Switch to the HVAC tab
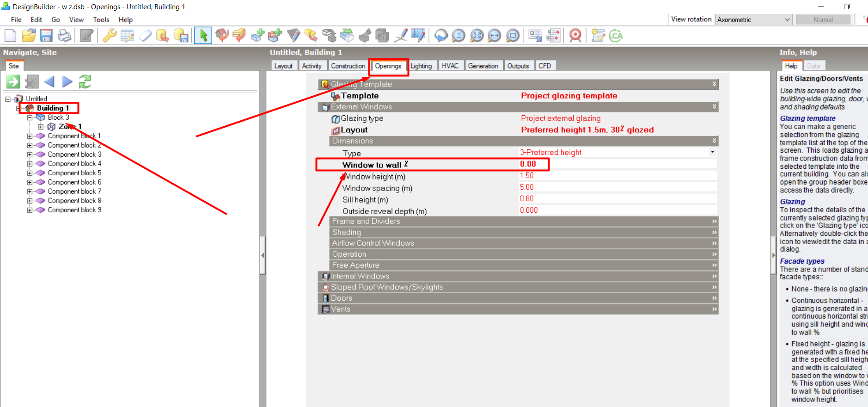This screenshot has width=868, height=407. click(x=450, y=66)
